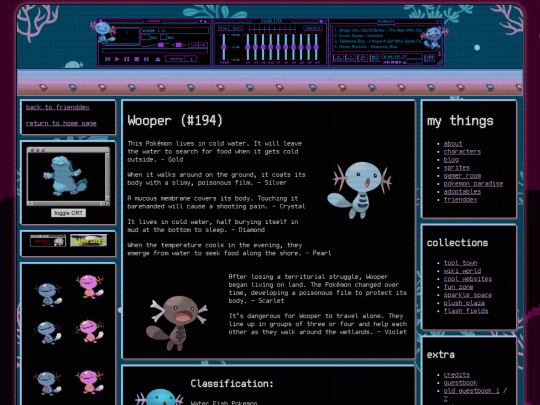This screenshot has height=405, width=540.
Task: Click the toggle CRT button
Action: tap(69, 213)
